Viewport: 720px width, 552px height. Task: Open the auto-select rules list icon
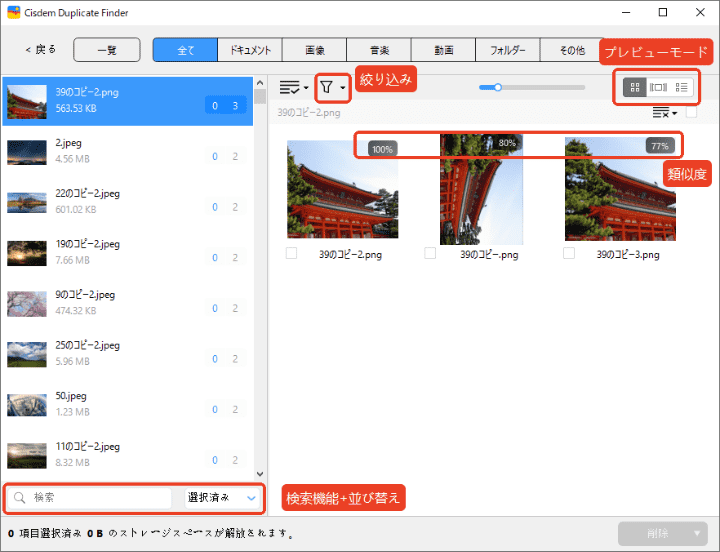(x=290, y=88)
